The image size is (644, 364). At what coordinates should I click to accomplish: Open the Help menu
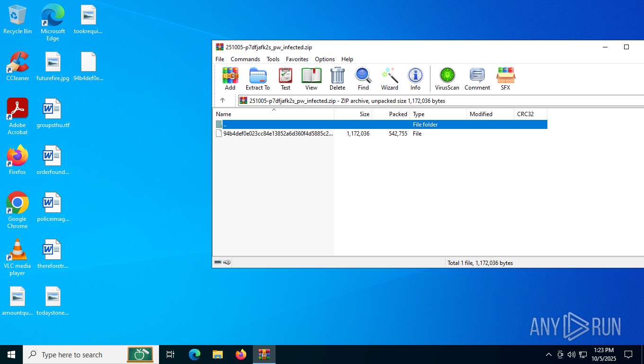coord(347,59)
